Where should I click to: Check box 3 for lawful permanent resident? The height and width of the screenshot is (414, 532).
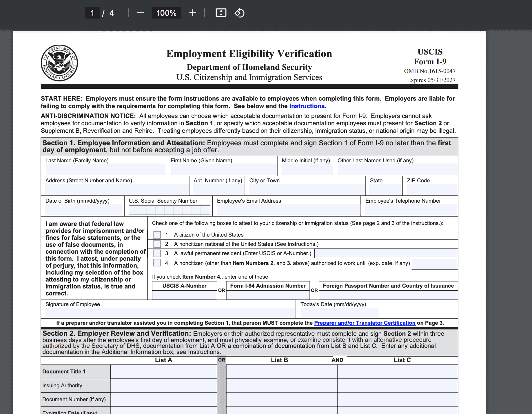click(157, 253)
